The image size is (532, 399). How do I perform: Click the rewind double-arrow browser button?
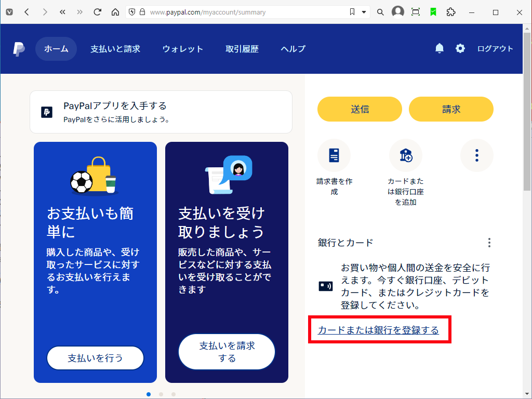point(62,12)
